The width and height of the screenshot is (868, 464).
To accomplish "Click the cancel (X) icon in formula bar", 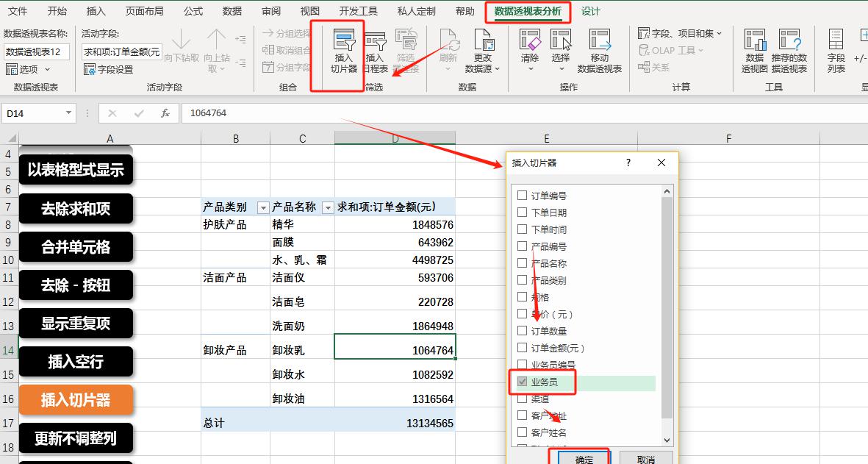I will [112, 113].
